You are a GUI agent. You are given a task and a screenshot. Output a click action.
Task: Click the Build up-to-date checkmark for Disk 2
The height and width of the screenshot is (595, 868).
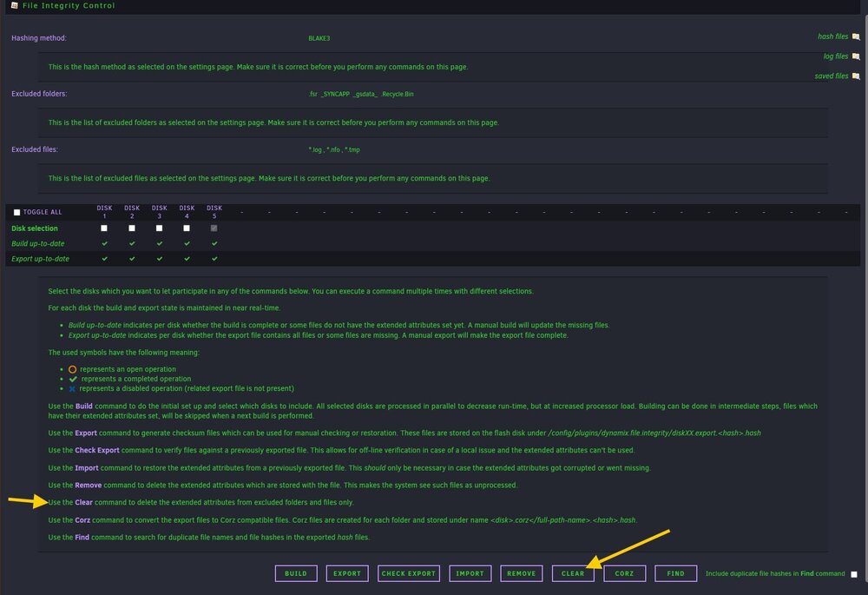coord(132,244)
